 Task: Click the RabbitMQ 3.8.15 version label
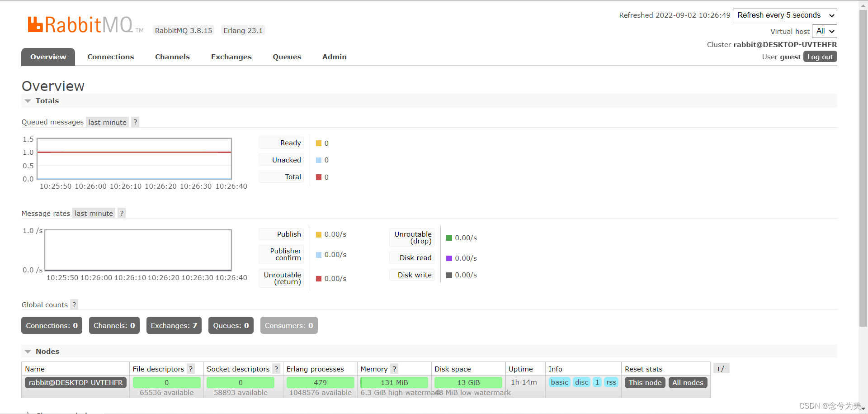[184, 31]
